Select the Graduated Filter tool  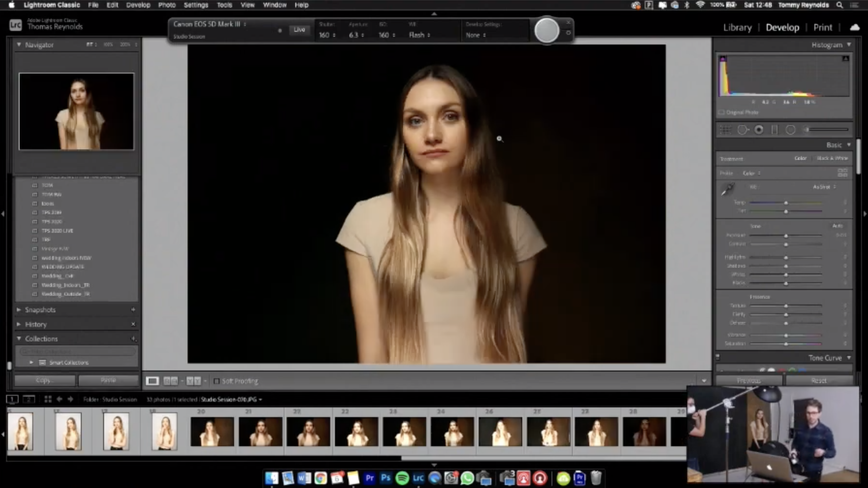pyautogui.click(x=774, y=130)
